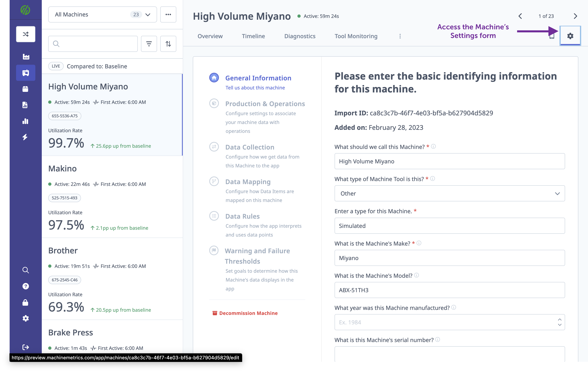Click the '1 of 23' machine counter

(546, 16)
